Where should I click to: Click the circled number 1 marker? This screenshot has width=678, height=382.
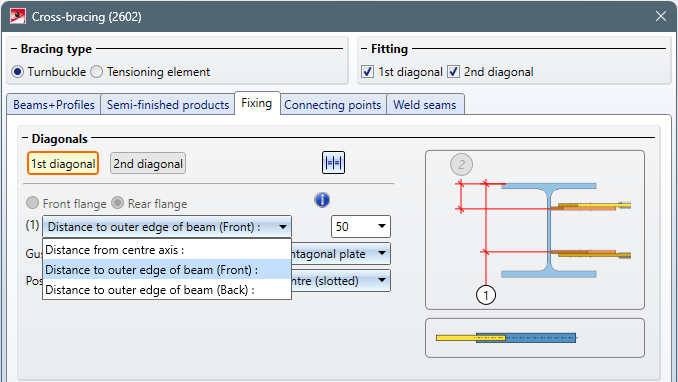tap(486, 295)
